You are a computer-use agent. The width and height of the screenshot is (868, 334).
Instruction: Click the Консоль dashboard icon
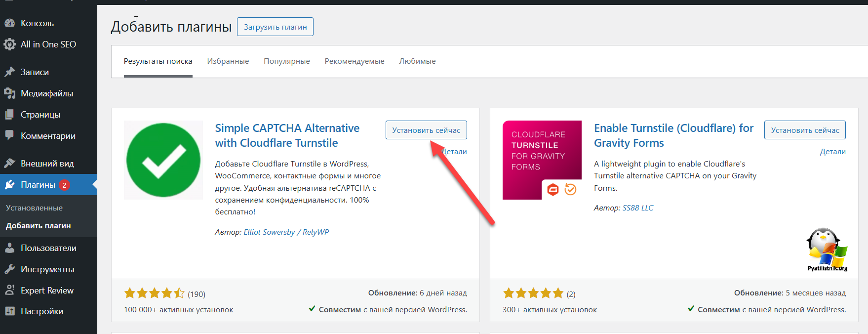[x=9, y=23]
